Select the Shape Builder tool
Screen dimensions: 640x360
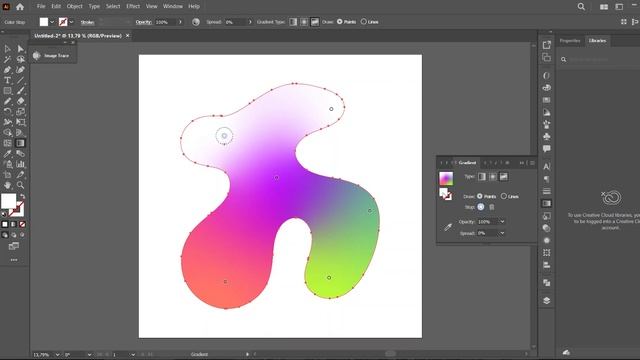click(x=7, y=133)
